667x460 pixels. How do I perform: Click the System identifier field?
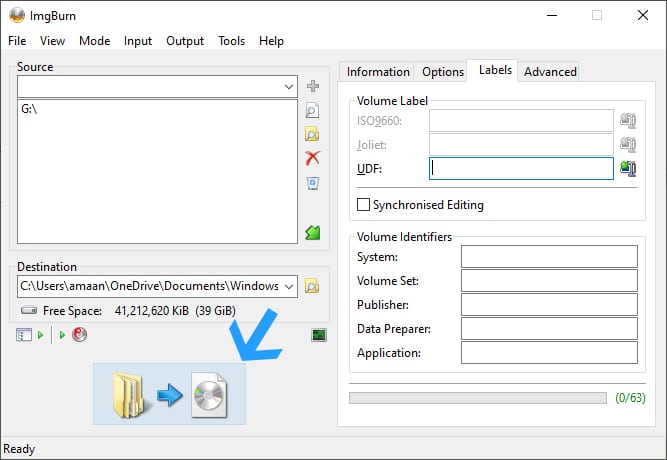(x=549, y=257)
